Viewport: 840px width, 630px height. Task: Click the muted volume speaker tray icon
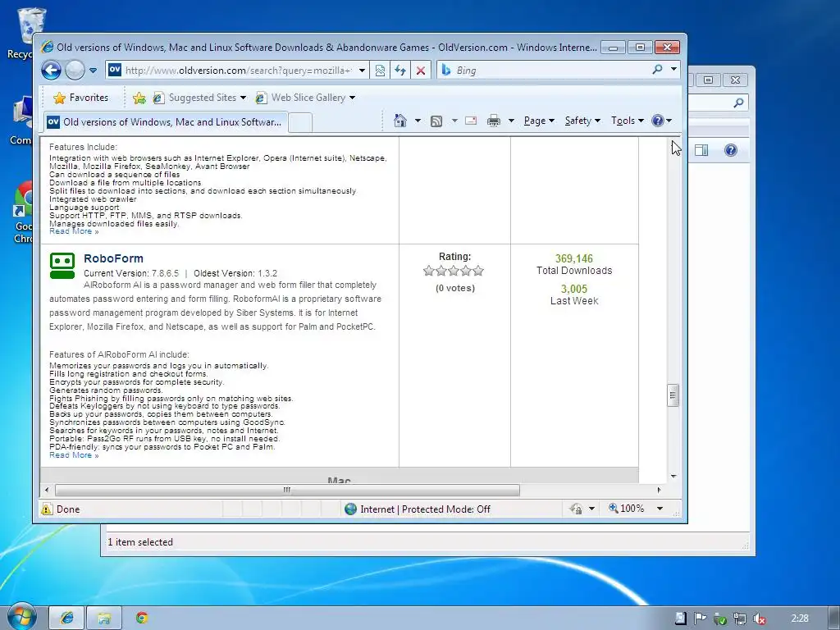[759, 619]
